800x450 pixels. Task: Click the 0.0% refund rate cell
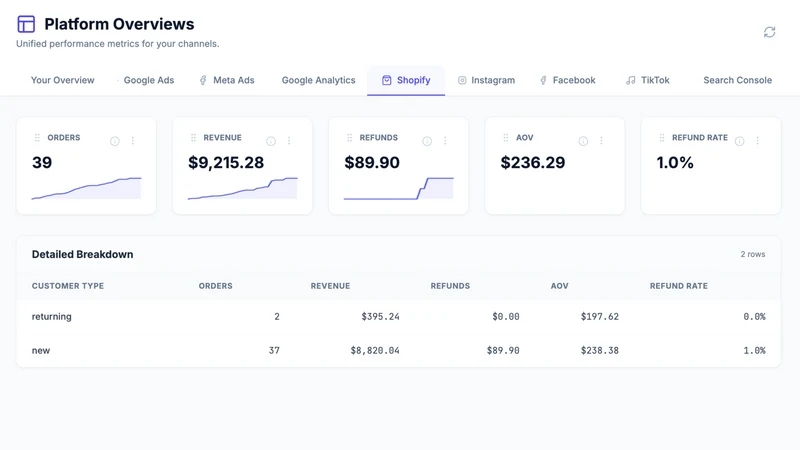click(754, 316)
